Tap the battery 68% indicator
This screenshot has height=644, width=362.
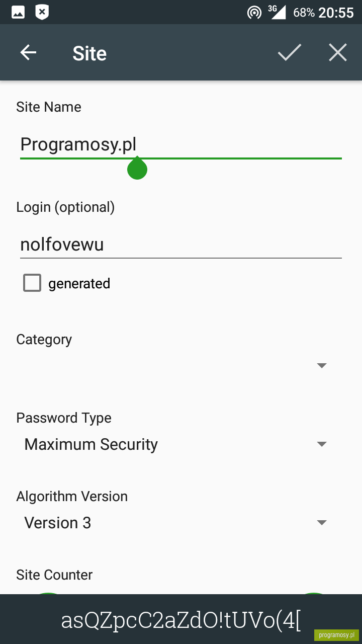click(x=304, y=13)
